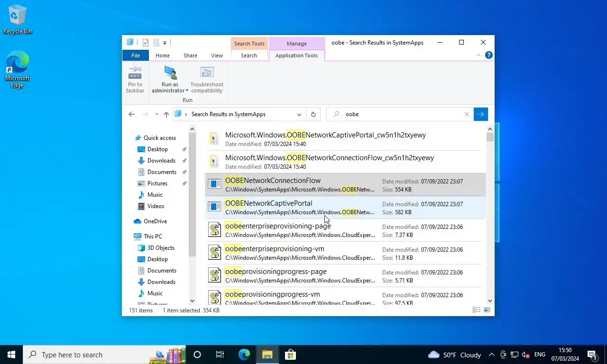Viewport: 607px width, 364px height.
Task: Click Properties quick access toolbar icon
Action: coord(146,43)
